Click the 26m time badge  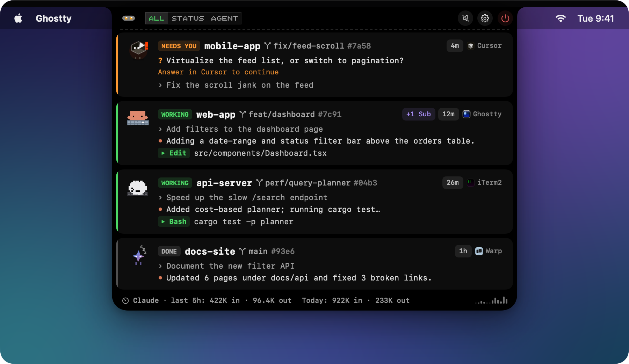coord(453,183)
